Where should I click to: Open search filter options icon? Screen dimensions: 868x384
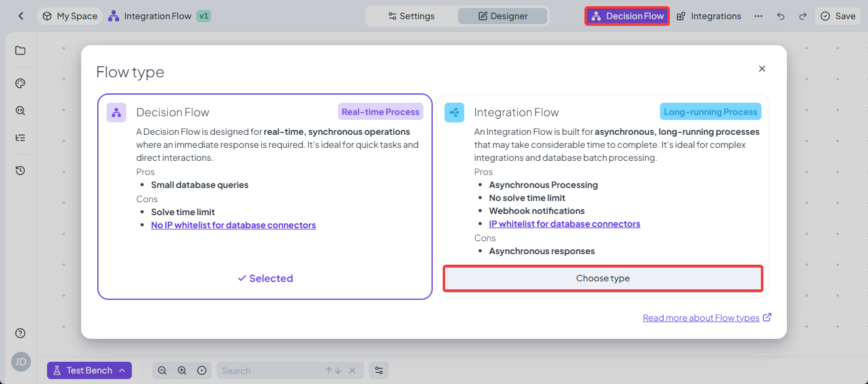point(379,370)
